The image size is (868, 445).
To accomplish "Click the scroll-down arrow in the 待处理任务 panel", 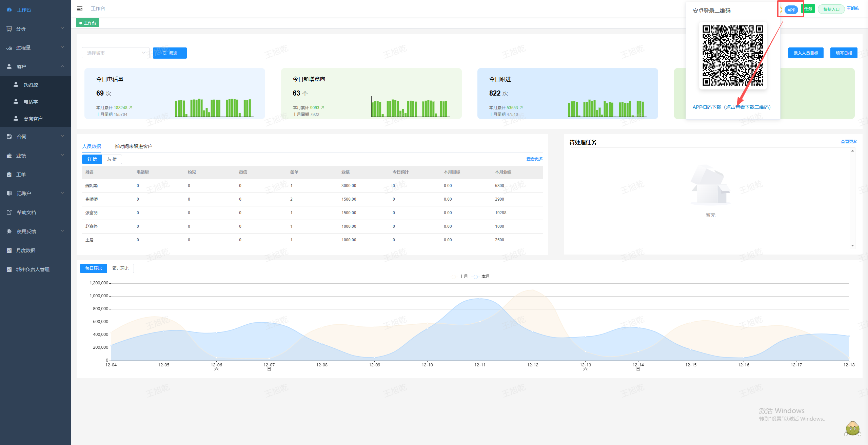I will point(852,246).
